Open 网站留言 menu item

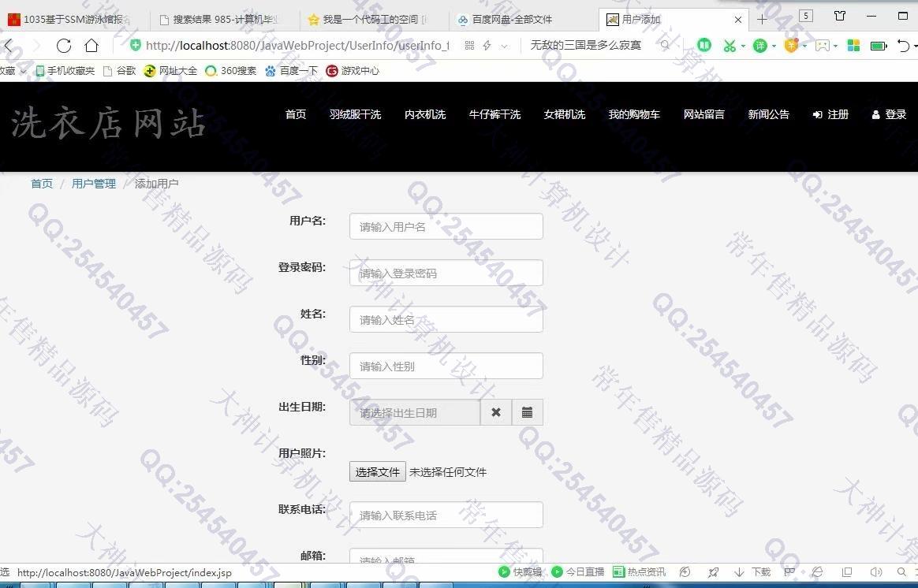[x=703, y=114]
